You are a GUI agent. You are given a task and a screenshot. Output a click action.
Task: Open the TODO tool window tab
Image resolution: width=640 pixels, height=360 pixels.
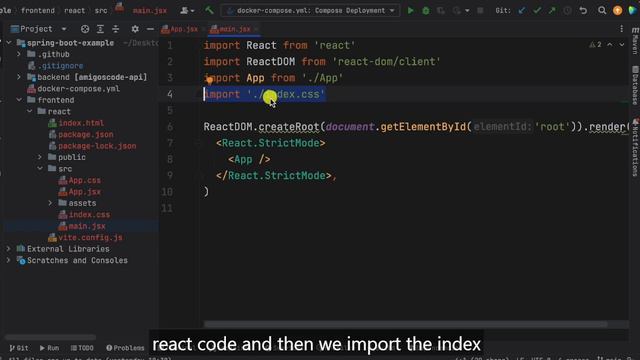(x=82, y=348)
